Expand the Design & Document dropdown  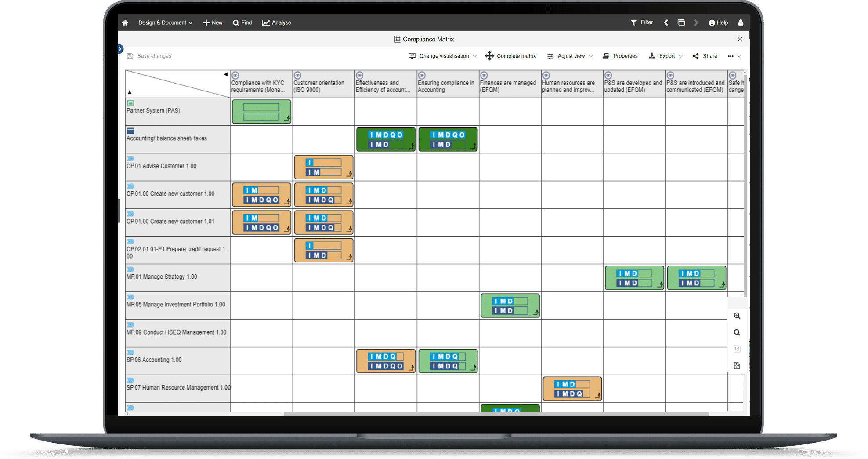(165, 23)
